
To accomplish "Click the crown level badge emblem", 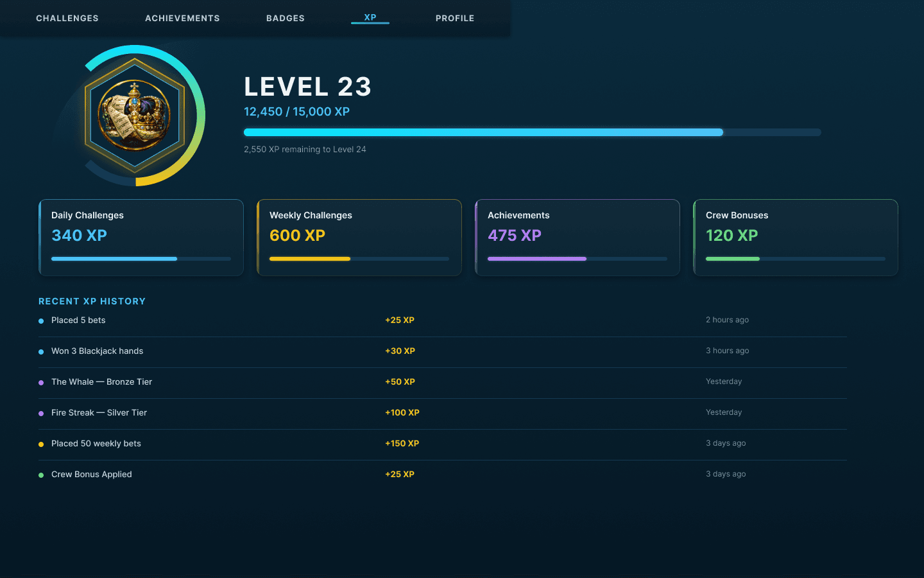I will pos(135,116).
